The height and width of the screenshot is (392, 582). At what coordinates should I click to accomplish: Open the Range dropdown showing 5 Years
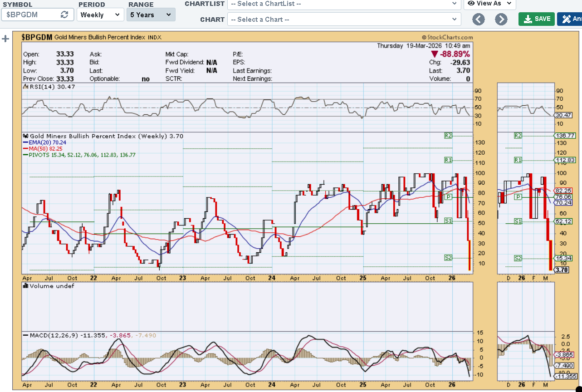click(x=151, y=15)
